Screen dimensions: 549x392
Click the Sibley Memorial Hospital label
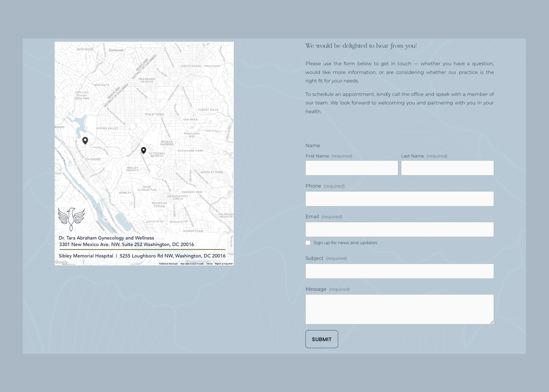[x=86, y=256]
